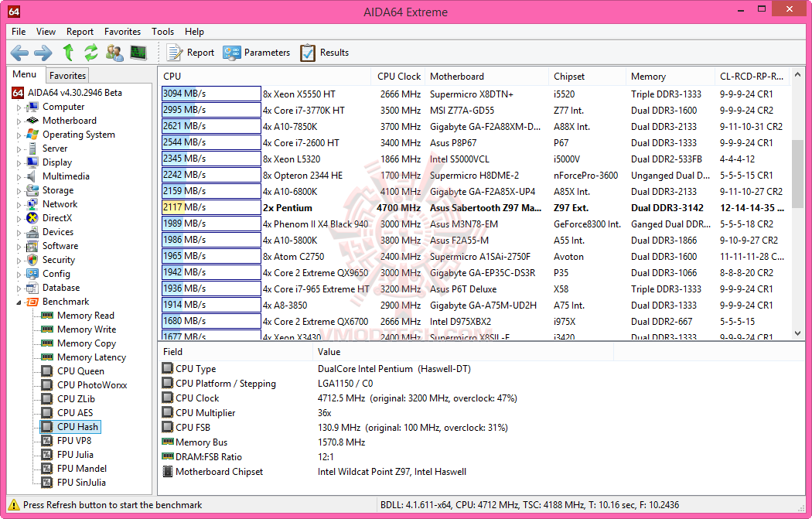Click the results scrollbar down arrow
The width and height of the screenshot is (812, 519).
[x=797, y=333]
